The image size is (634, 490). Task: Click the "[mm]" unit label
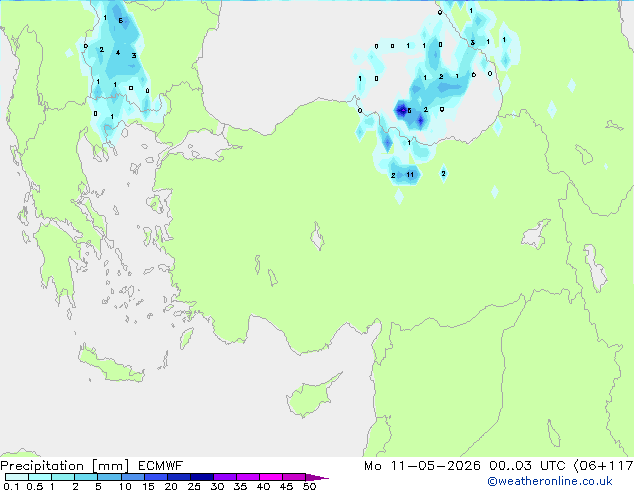111,466
